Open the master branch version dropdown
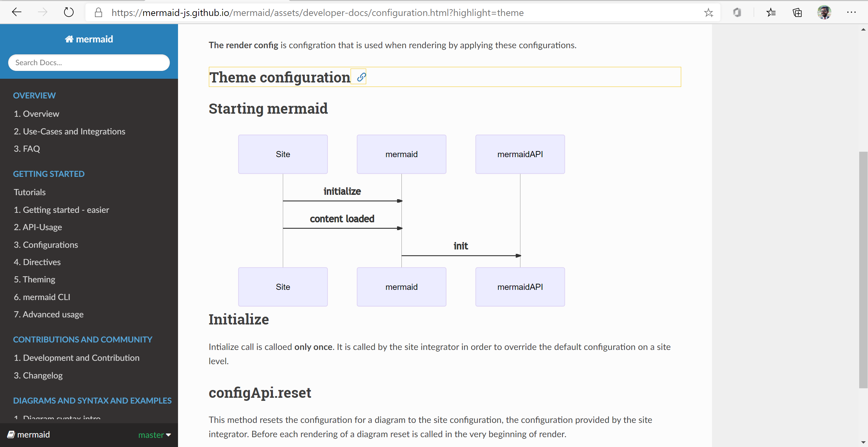The width and height of the screenshot is (868, 447). [154, 435]
